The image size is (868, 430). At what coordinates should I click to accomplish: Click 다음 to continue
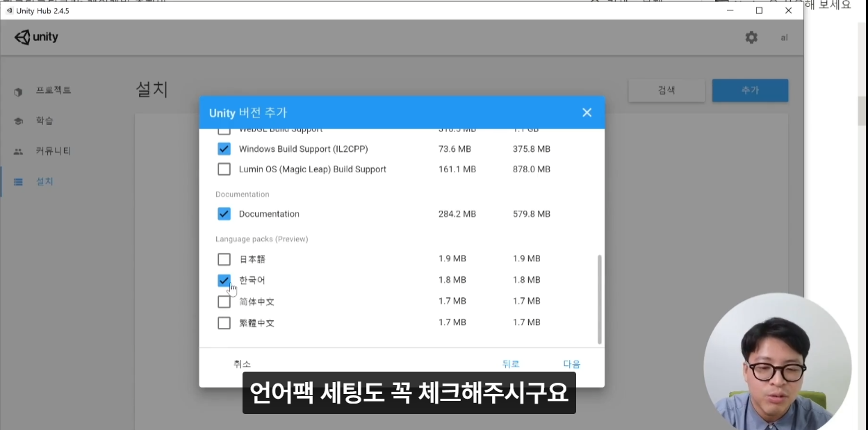572,364
